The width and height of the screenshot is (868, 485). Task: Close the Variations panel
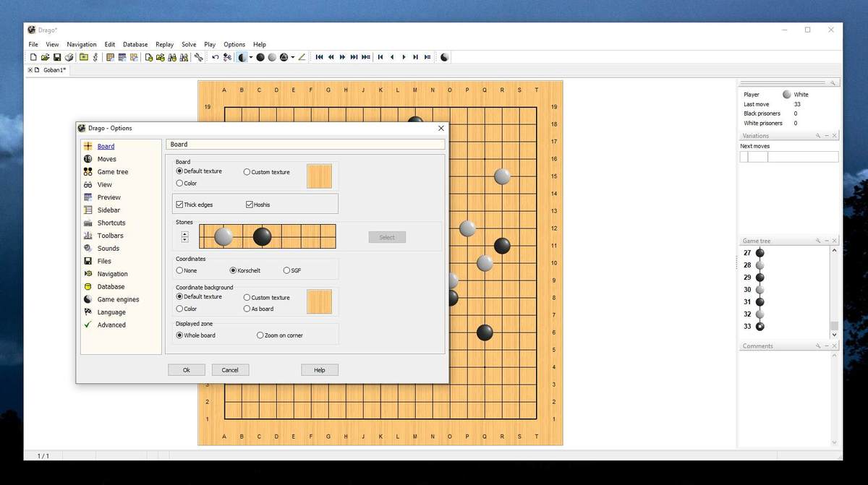point(834,136)
